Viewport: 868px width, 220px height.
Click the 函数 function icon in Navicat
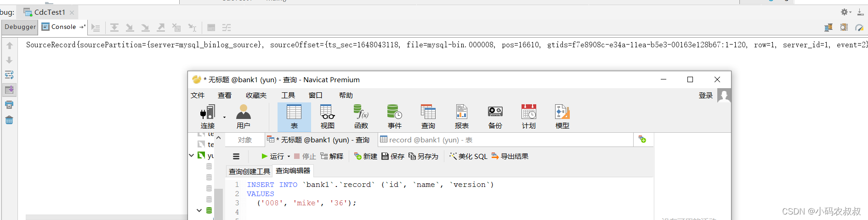click(x=361, y=117)
